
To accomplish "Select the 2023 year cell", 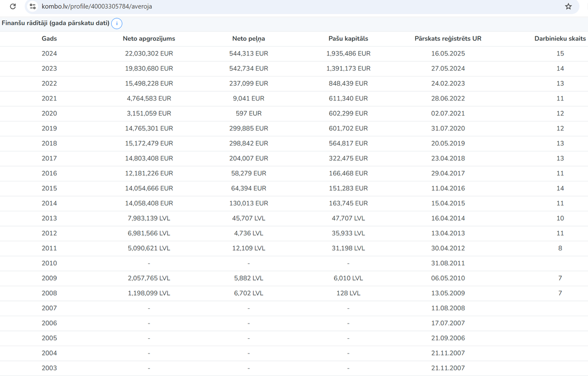I will 49,69.
